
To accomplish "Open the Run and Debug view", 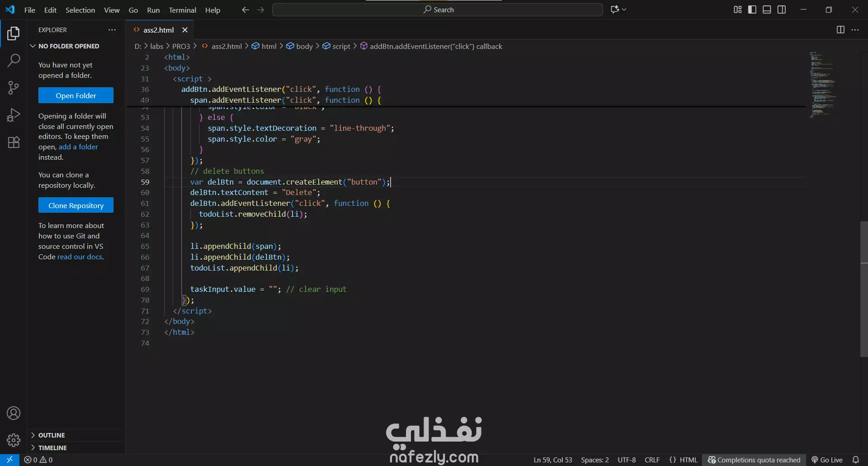I will pos(14,115).
